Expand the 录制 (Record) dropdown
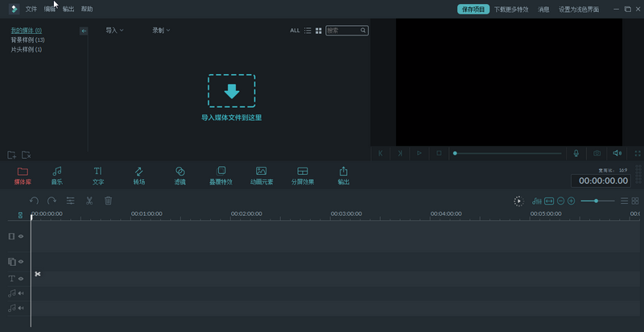Screen dimensions: 644x332 click(161, 31)
